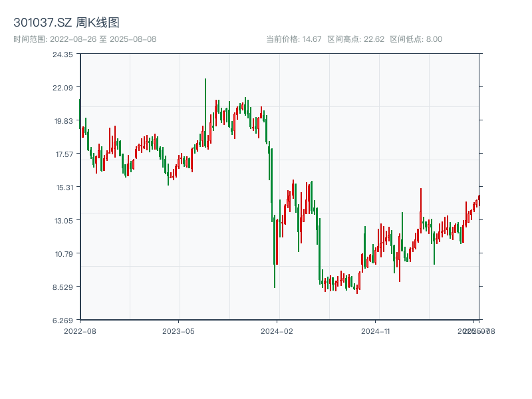532x399 pixels.
Task: Click the 当前价格 14.67 label
Action: tap(293, 39)
